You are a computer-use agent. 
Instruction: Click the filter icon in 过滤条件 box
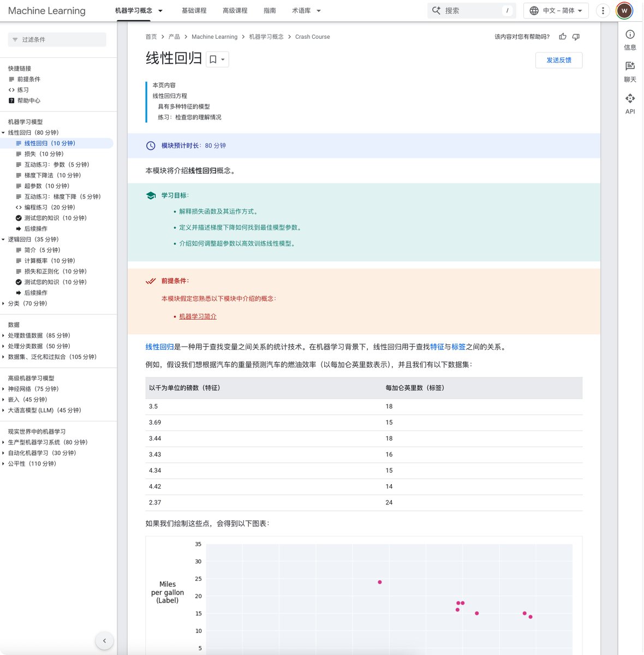tap(15, 40)
